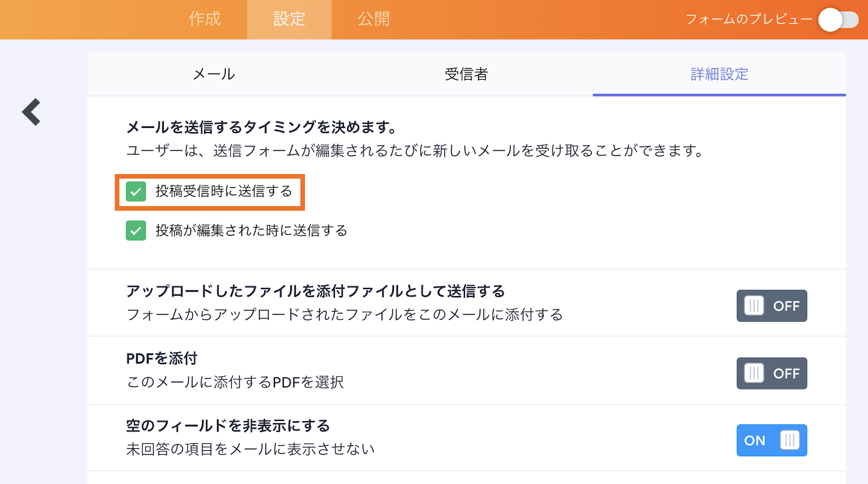The width and height of the screenshot is (868, 484).
Task: Click the 空のフィールドを非表示にする heading
Action: click(x=228, y=426)
